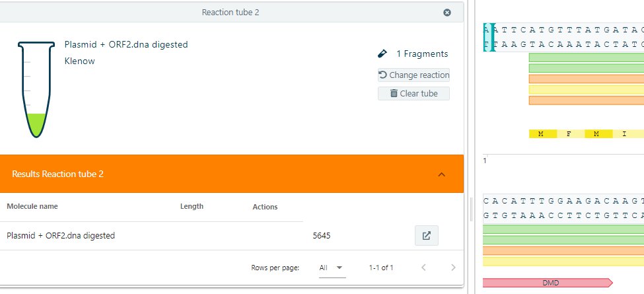644x294 pixels.
Task: Click the M amino acid translation block
Action: coord(540,134)
